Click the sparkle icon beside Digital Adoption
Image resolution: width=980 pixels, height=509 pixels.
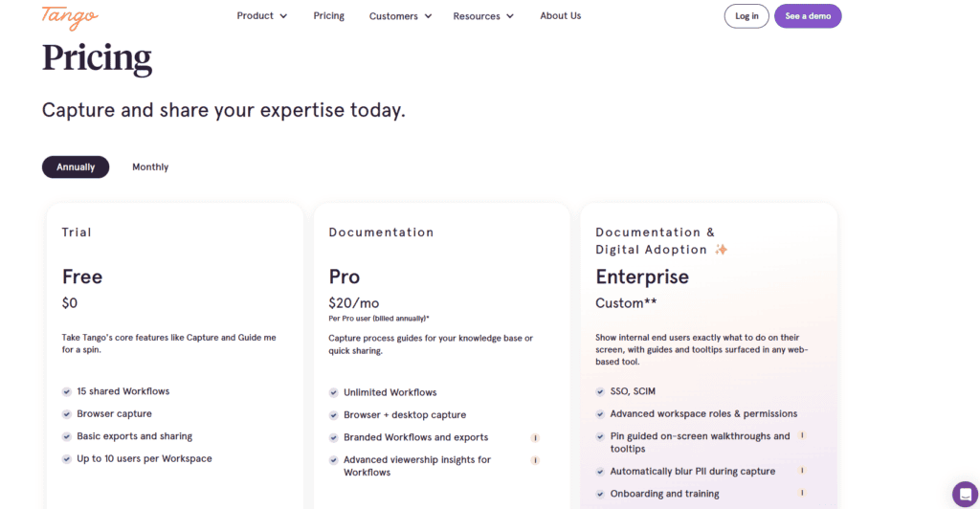[x=722, y=249]
